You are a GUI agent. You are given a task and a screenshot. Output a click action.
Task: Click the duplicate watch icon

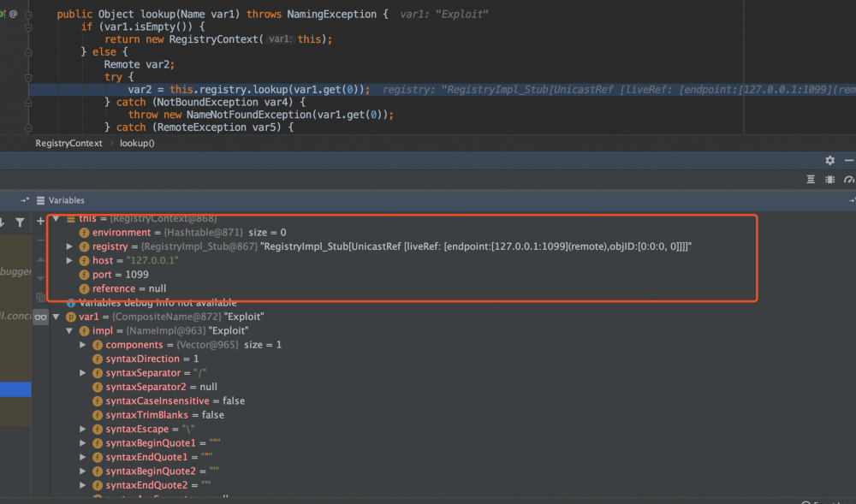coord(40,297)
